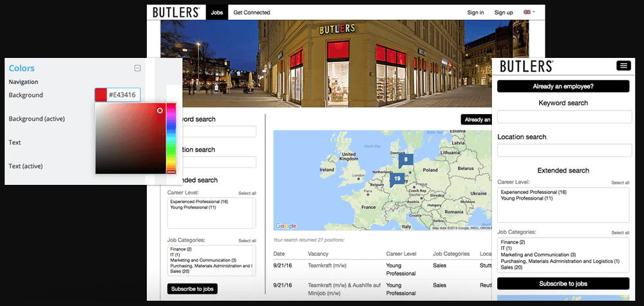644x306 pixels.
Task: Select Sales (20) in mobile Job Categories
Action: (511, 267)
